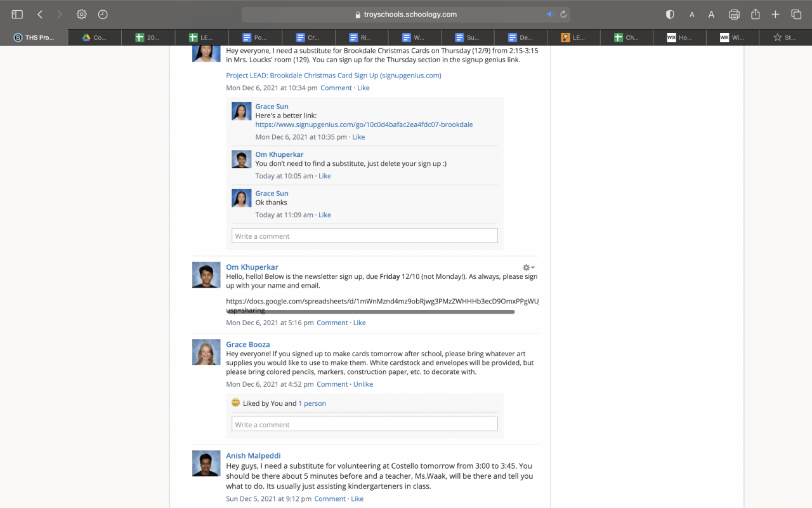Click the comment box below the Ok thanks reply
This screenshot has height=508, width=812.
tap(365, 236)
